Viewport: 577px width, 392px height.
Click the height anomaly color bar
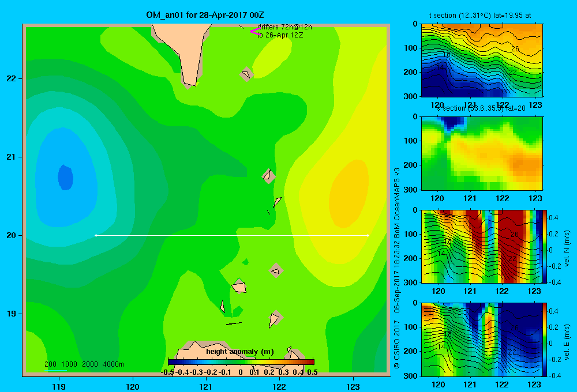(241, 361)
